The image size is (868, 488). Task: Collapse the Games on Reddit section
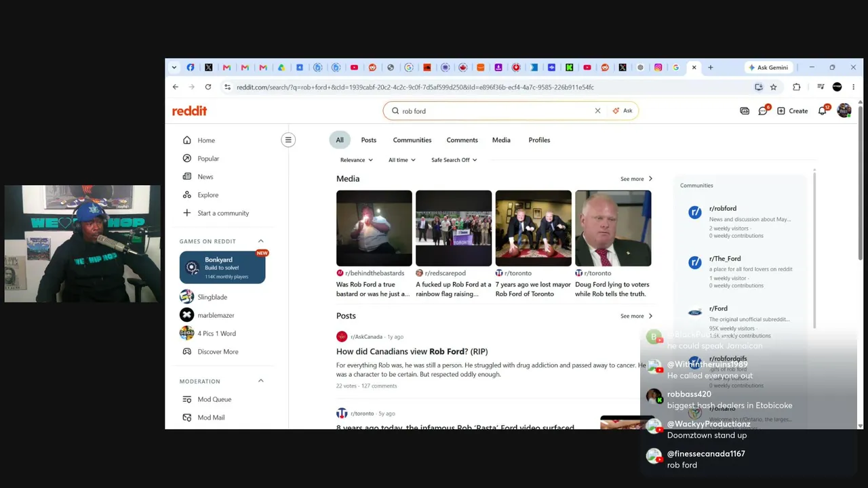tap(260, 241)
